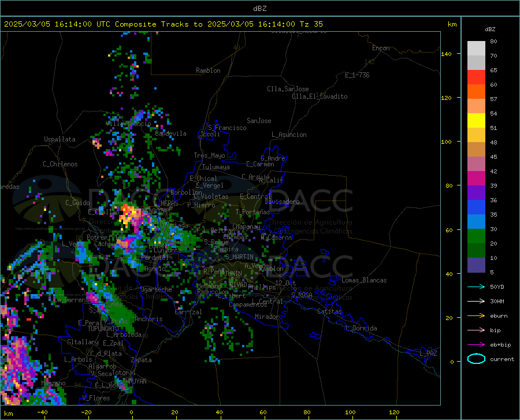The width and height of the screenshot is (520, 420).
Task: Click the V_Flores map label
Action: point(96,398)
